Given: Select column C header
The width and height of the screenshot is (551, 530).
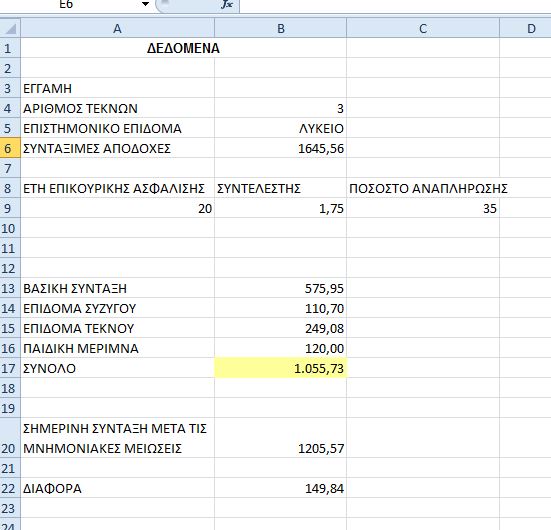Looking at the screenshot, I should (423, 28).
